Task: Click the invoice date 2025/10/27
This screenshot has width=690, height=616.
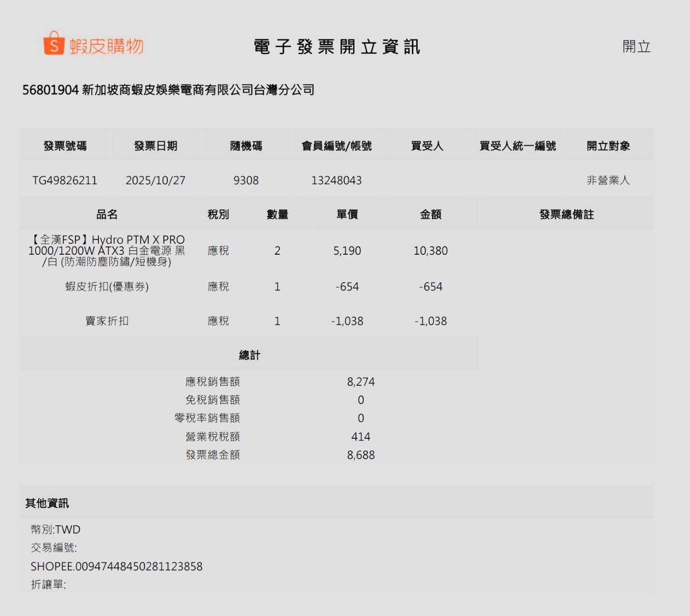Action: click(155, 180)
